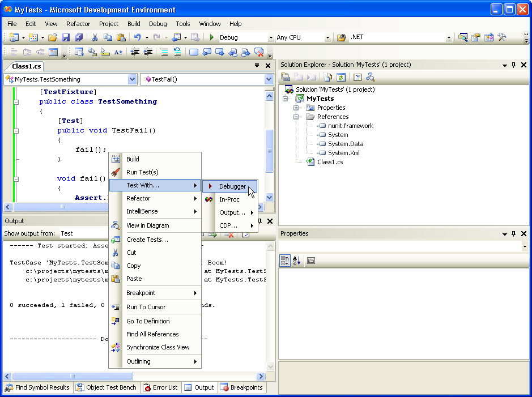Toggle auto-hide pin on Properties panel

pyautogui.click(x=514, y=233)
